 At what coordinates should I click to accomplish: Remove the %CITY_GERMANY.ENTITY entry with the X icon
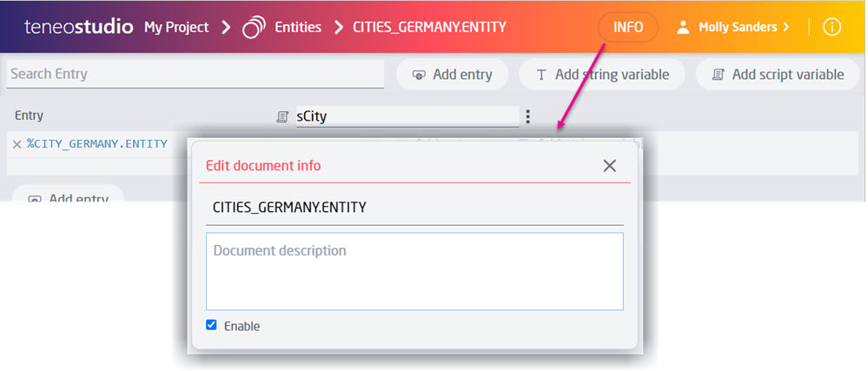(17, 144)
